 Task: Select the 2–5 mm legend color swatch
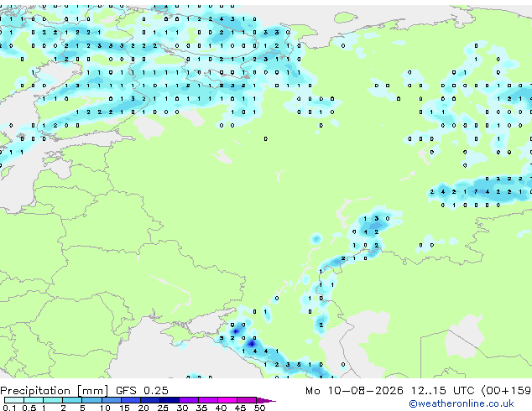point(72,400)
